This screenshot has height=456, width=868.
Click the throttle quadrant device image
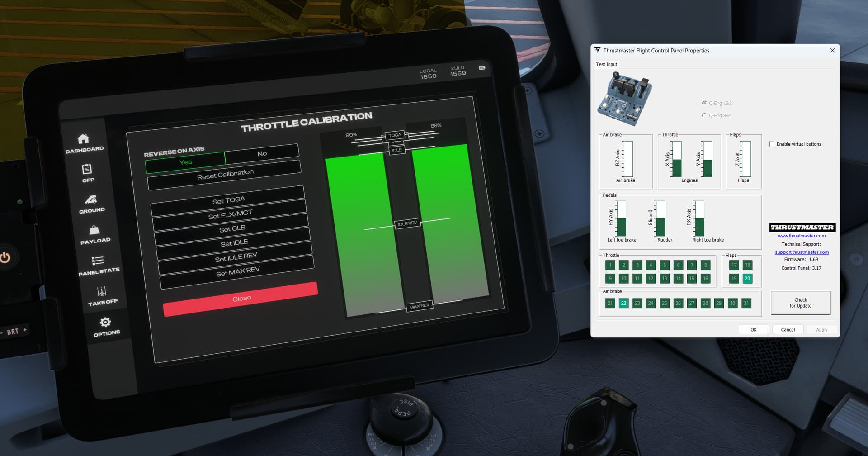pyautogui.click(x=625, y=100)
